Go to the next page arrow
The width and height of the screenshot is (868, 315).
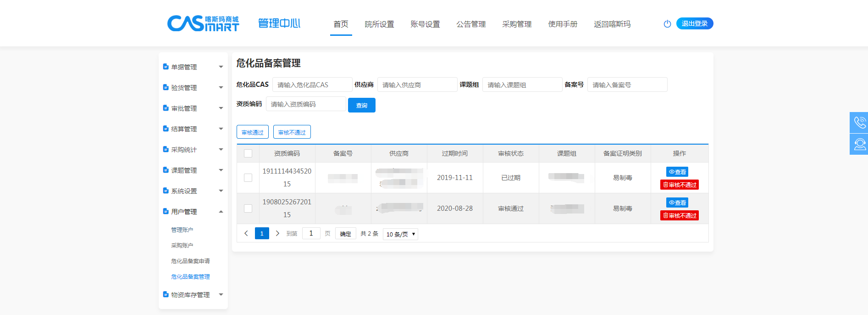coord(277,233)
